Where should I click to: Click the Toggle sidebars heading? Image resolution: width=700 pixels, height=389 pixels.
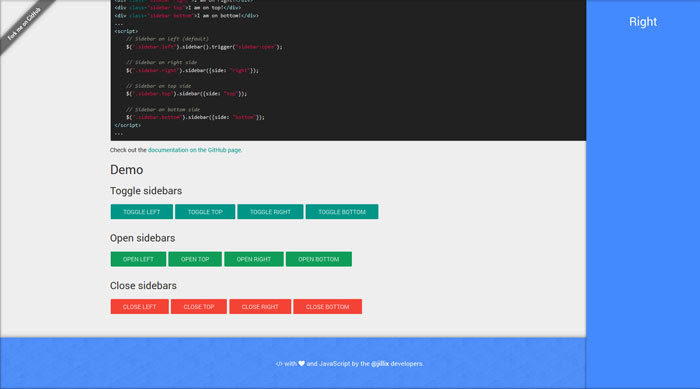pyautogui.click(x=146, y=191)
